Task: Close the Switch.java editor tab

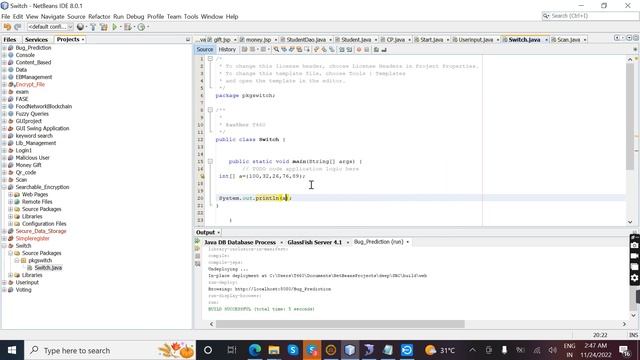Action: 546,40
